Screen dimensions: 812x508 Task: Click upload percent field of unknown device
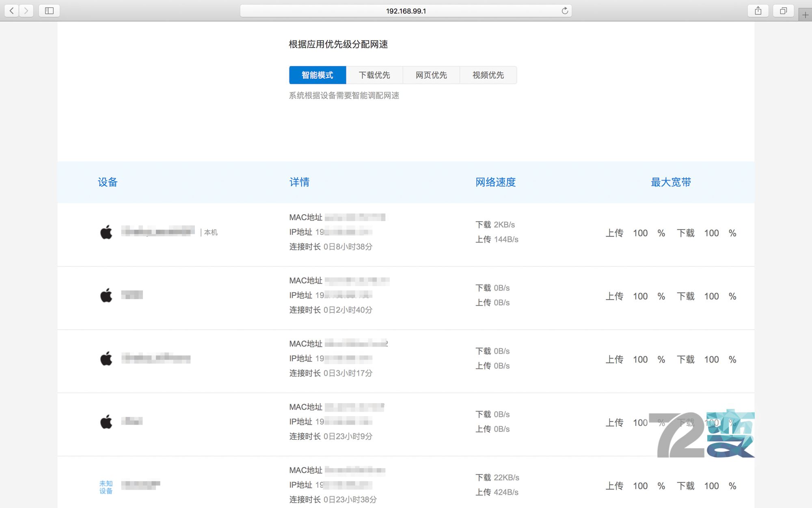640,486
